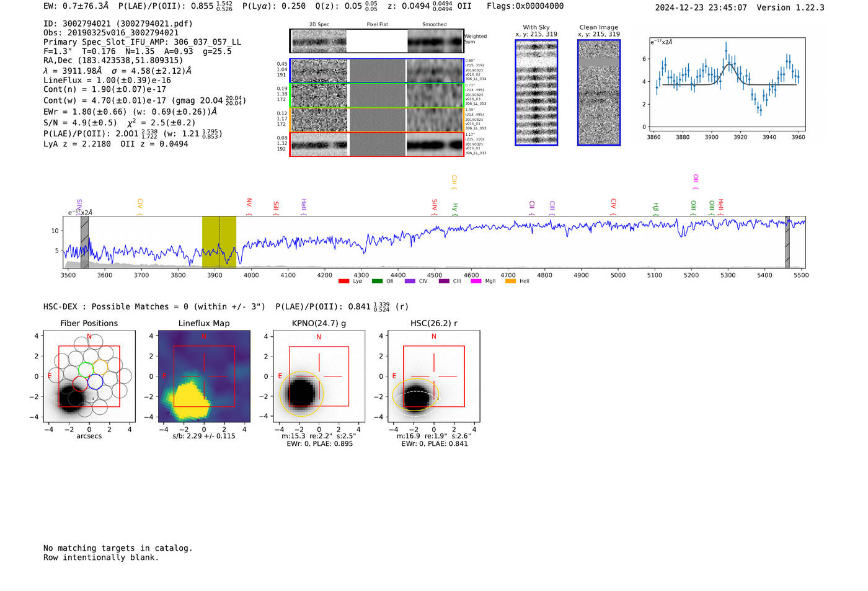The image size is (868, 591).
Task: Click the purple HeII line marker
Action: click(304, 207)
